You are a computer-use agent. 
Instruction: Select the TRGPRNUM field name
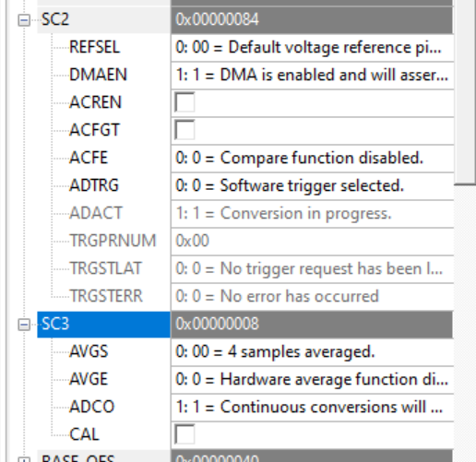[x=113, y=241]
